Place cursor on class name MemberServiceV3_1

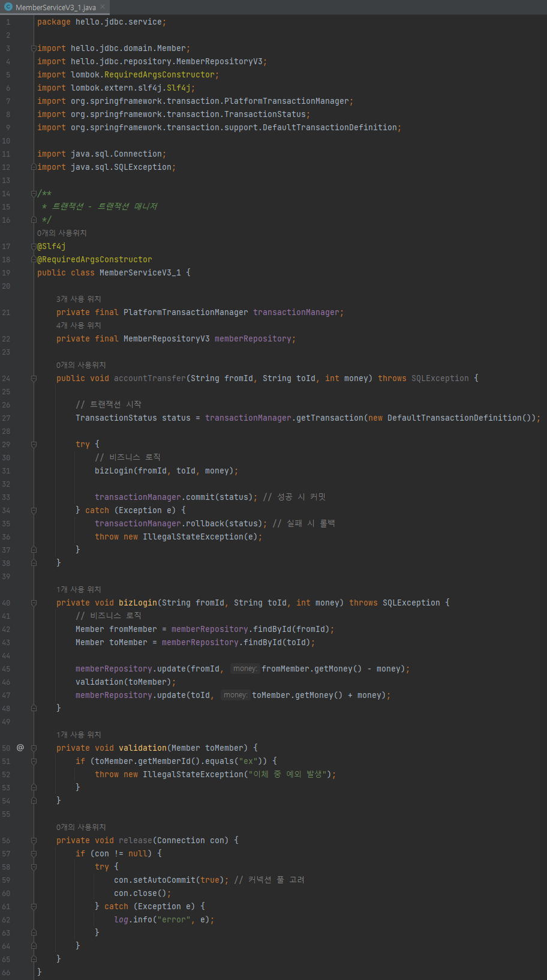click(140, 272)
